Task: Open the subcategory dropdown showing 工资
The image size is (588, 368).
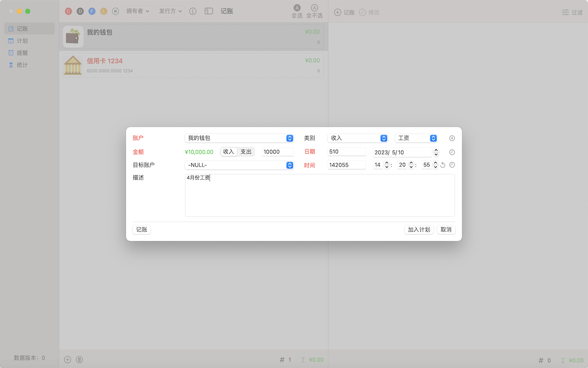Action: [x=416, y=138]
